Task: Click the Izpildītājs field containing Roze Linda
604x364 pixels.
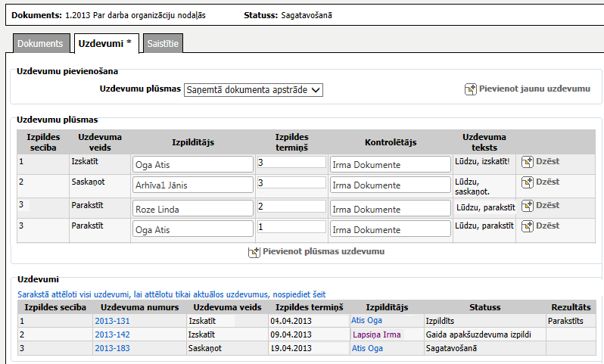Action: [192, 208]
